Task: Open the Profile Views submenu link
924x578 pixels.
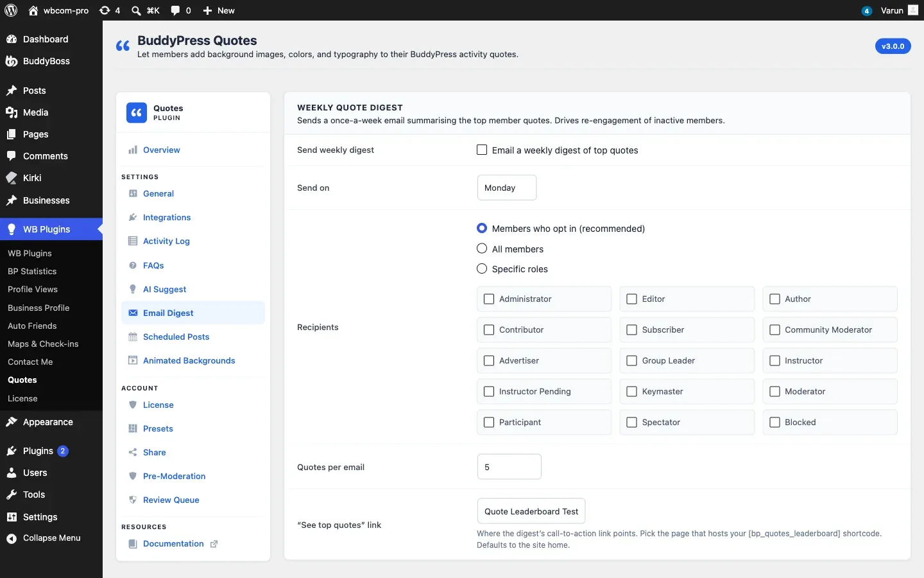Action: point(33,290)
